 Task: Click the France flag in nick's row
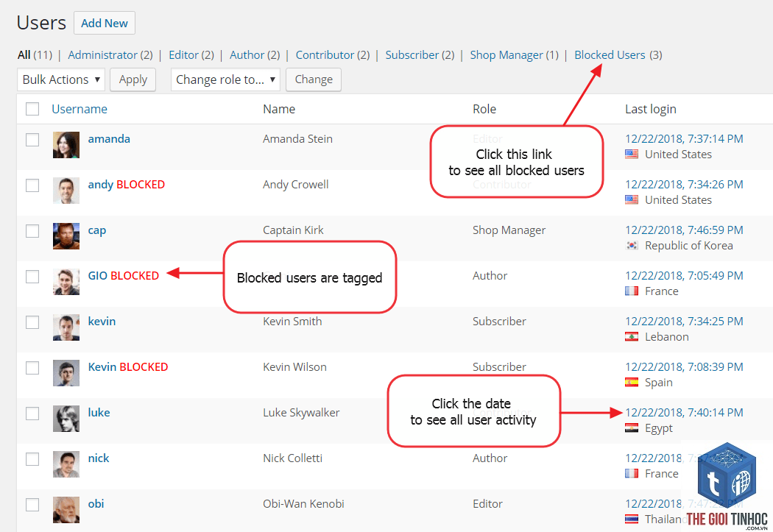tap(632, 473)
